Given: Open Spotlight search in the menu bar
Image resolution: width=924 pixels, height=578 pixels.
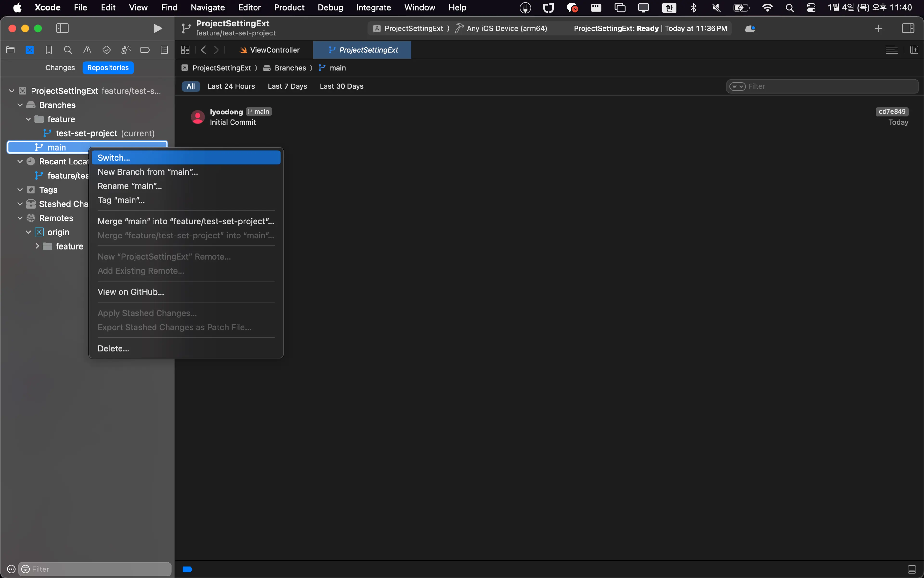Looking at the screenshot, I should coord(789,8).
